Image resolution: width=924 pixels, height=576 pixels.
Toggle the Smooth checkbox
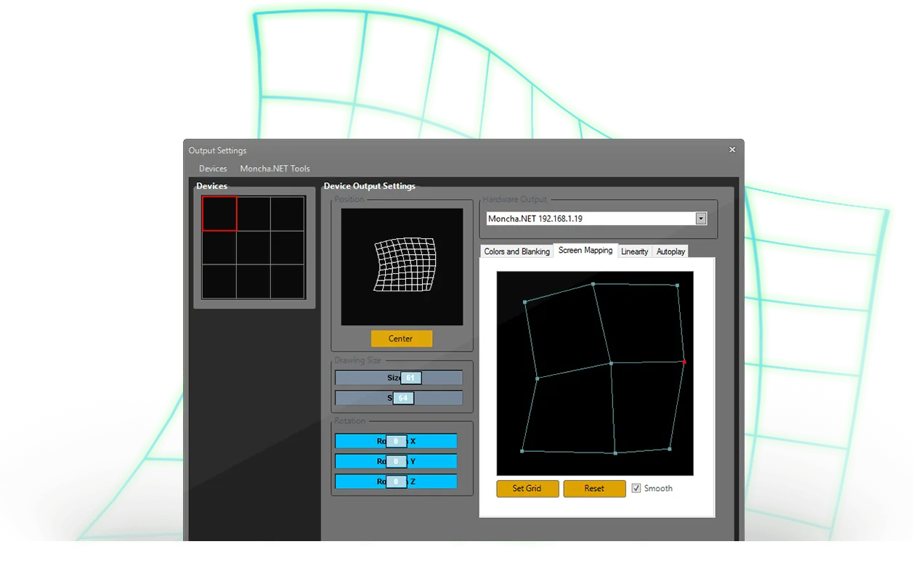[x=636, y=488]
